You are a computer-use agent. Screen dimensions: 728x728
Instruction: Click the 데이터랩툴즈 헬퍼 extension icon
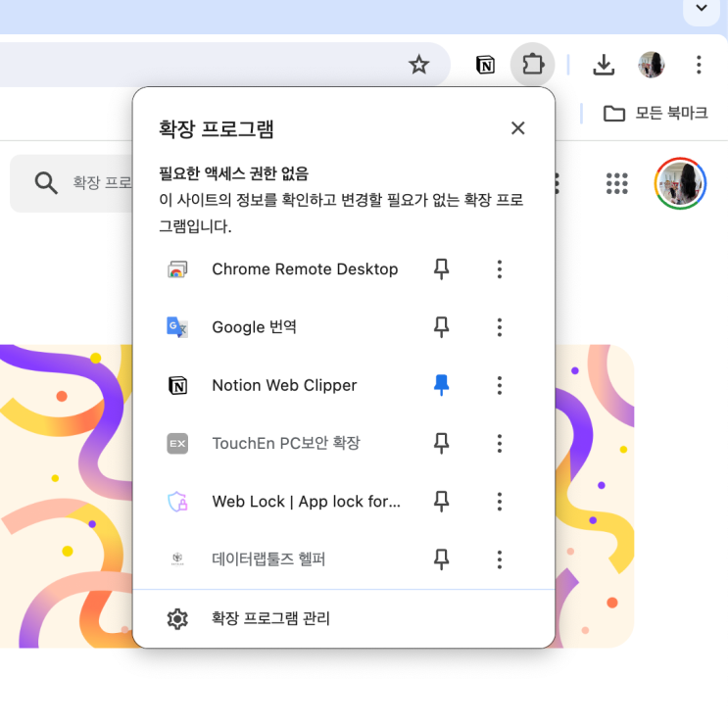(x=177, y=559)
